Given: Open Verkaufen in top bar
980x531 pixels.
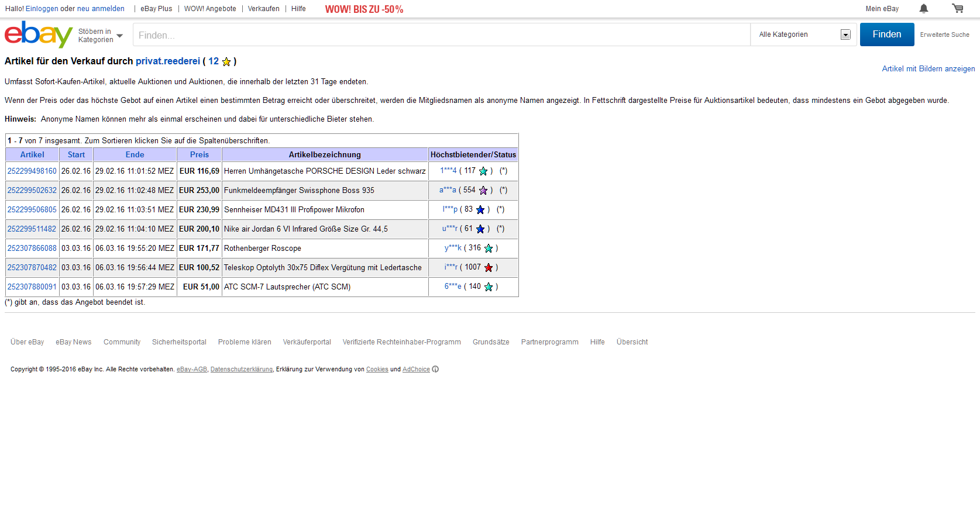Looking at the screenshot, I should [263, 9].
